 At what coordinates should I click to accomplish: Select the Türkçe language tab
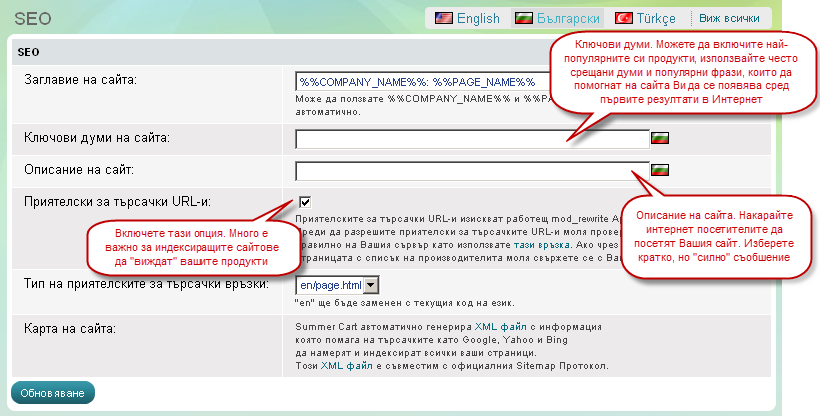657,18
